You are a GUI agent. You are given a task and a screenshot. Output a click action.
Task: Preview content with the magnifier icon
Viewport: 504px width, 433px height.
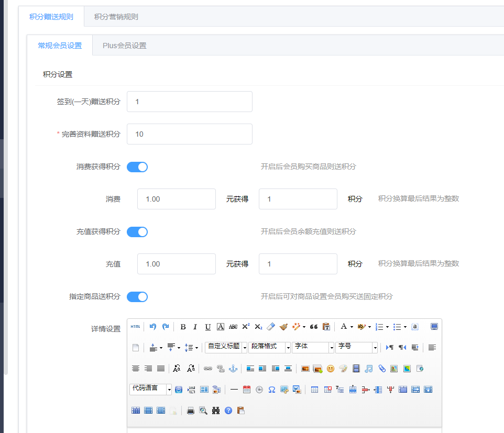[x=203, y=410]
